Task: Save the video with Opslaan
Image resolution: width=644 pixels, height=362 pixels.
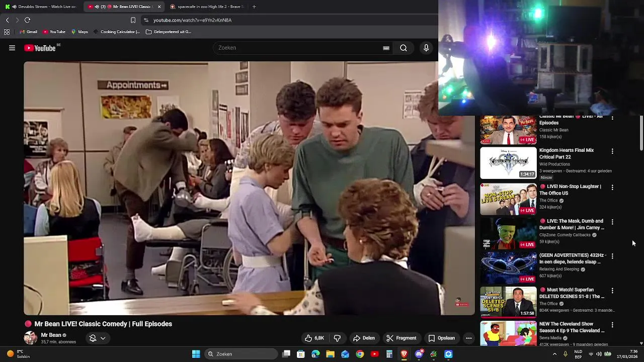Action: 441,338
